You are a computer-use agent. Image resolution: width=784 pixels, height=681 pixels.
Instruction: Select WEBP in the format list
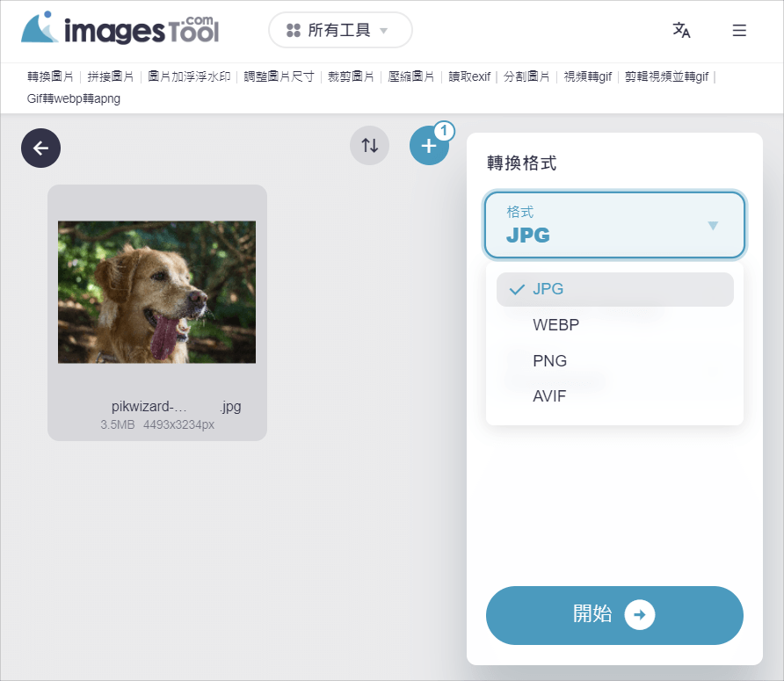coord(614,325)
